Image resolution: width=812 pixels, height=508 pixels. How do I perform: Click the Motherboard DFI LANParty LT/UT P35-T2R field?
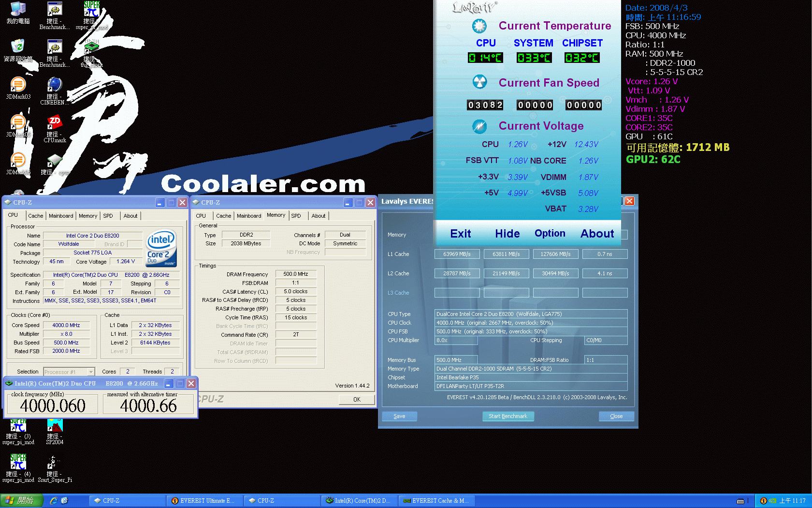[x=531, y=386]
